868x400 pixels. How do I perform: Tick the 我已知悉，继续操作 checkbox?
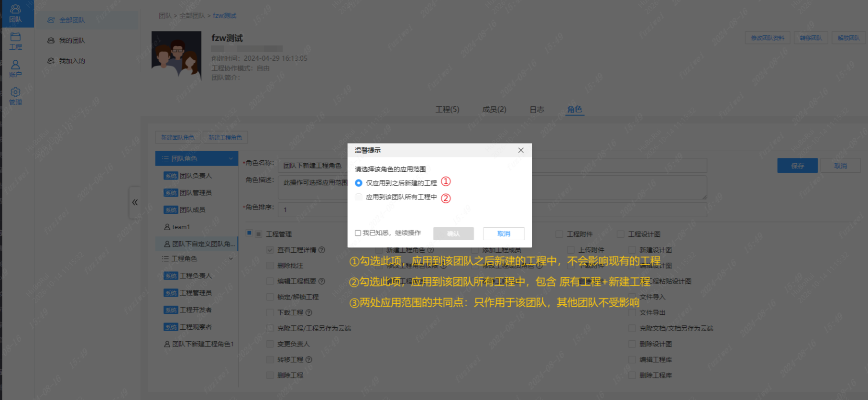click(x=358, y=233)
